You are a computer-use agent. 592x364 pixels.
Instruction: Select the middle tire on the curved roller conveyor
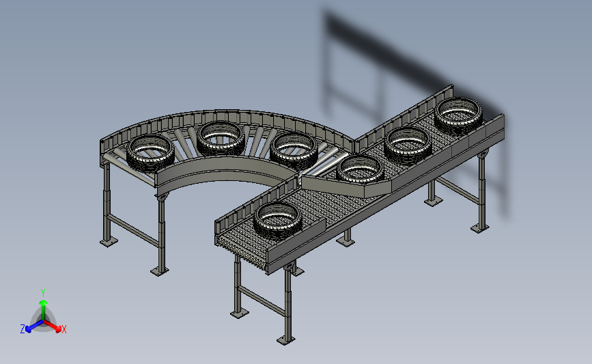pyautogui.click(x=221, y=138)
